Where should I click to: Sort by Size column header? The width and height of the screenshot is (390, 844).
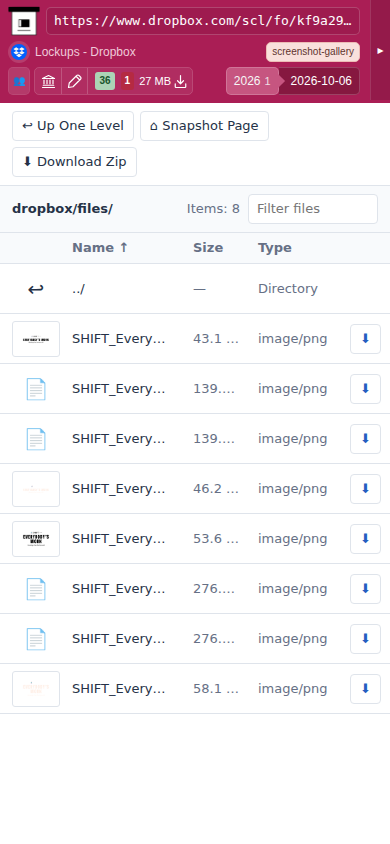click(x=208, y=248)
